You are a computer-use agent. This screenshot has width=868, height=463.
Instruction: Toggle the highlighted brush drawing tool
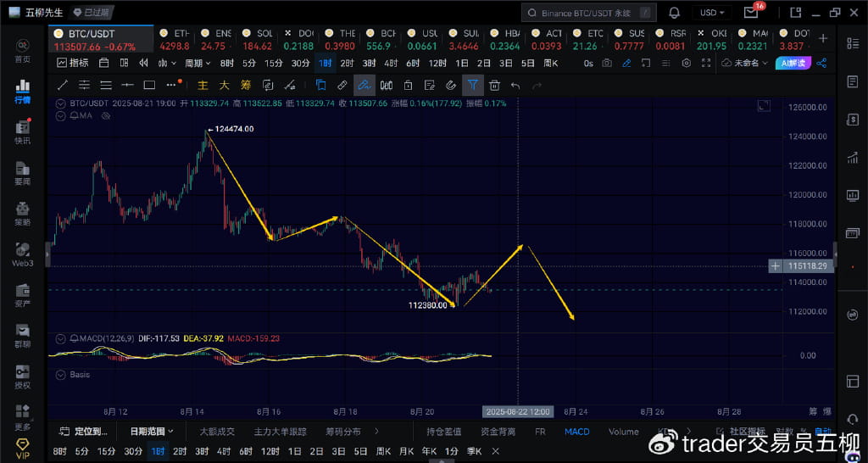tap(364, 86)
